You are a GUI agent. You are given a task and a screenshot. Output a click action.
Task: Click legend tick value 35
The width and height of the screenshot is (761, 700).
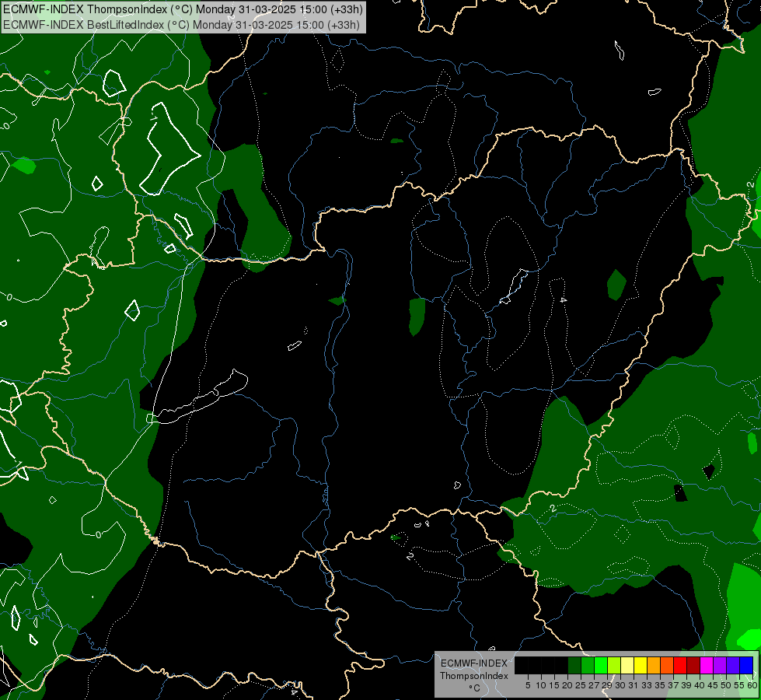tap(660, 685)
